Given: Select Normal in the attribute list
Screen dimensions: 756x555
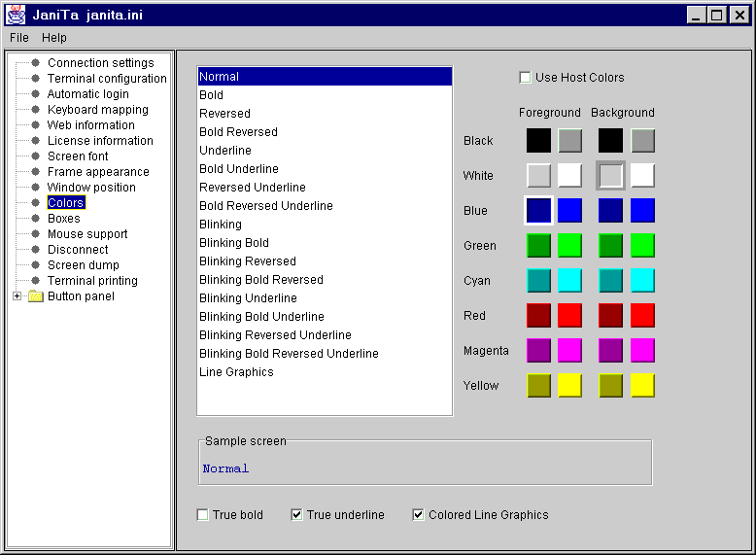Looking at the screenshot, I should pos(325,77).
